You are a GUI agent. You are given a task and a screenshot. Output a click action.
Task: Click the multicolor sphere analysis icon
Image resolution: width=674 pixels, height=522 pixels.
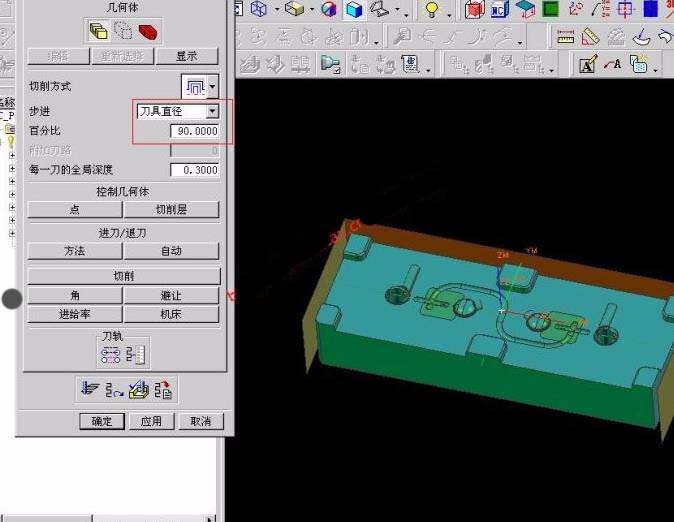click(329, 9)
